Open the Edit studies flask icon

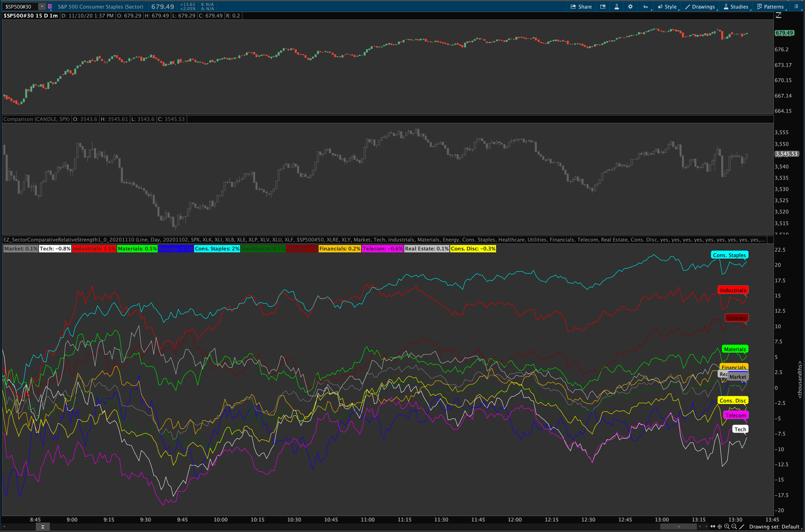coord(617,6)
